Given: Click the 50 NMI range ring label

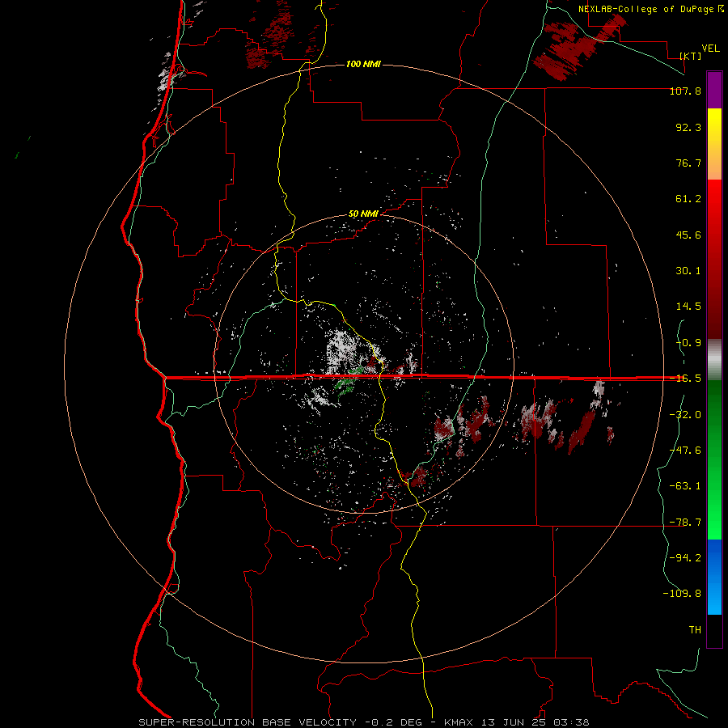Looking at the screenshot, I should (x=363, y=214).
